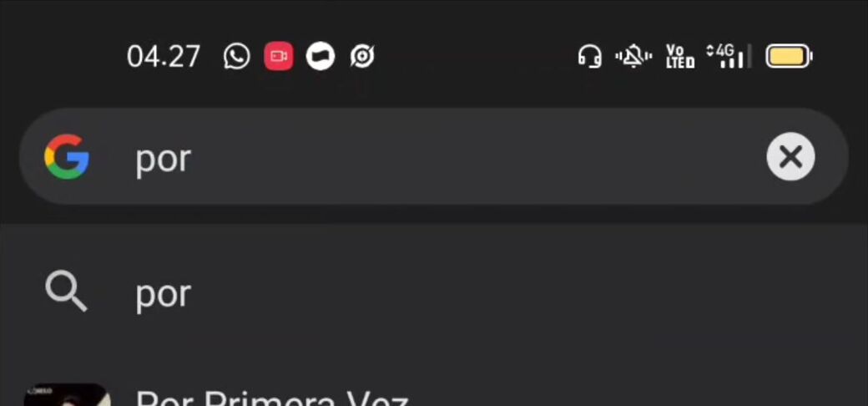This screenshot has width=868, height=406.
Task: Tap the muted bell vibrate icon
Action: (x=633, y=57)
